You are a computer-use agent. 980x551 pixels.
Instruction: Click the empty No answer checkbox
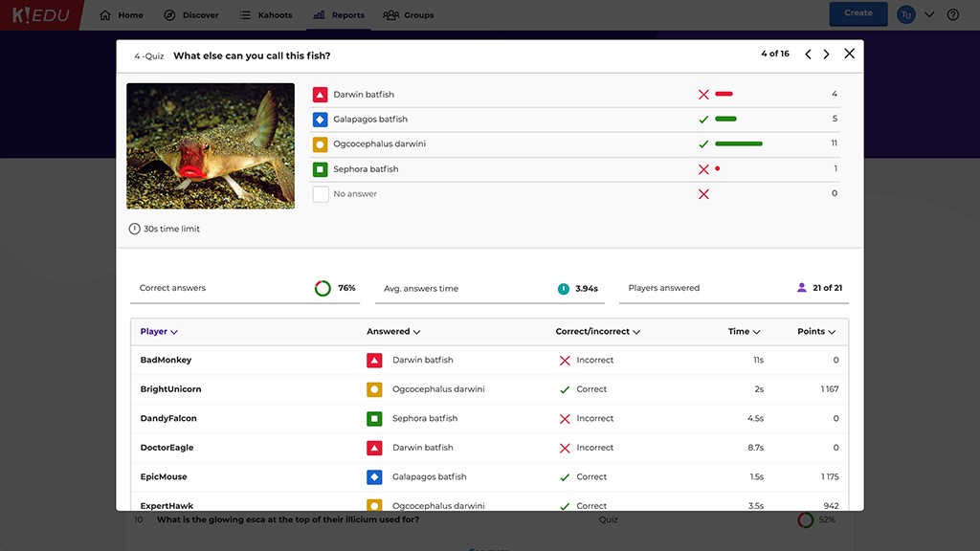coord(321,194)
